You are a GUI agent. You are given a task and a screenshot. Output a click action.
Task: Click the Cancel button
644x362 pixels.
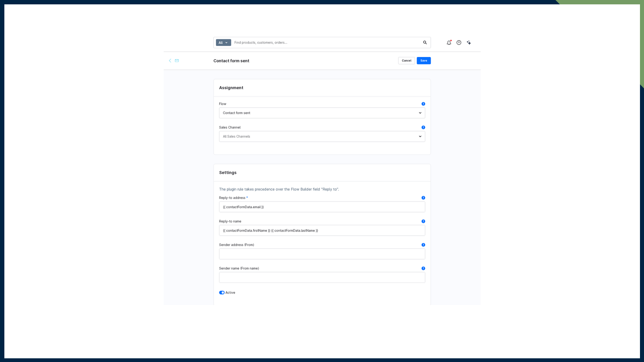[407, 61]
